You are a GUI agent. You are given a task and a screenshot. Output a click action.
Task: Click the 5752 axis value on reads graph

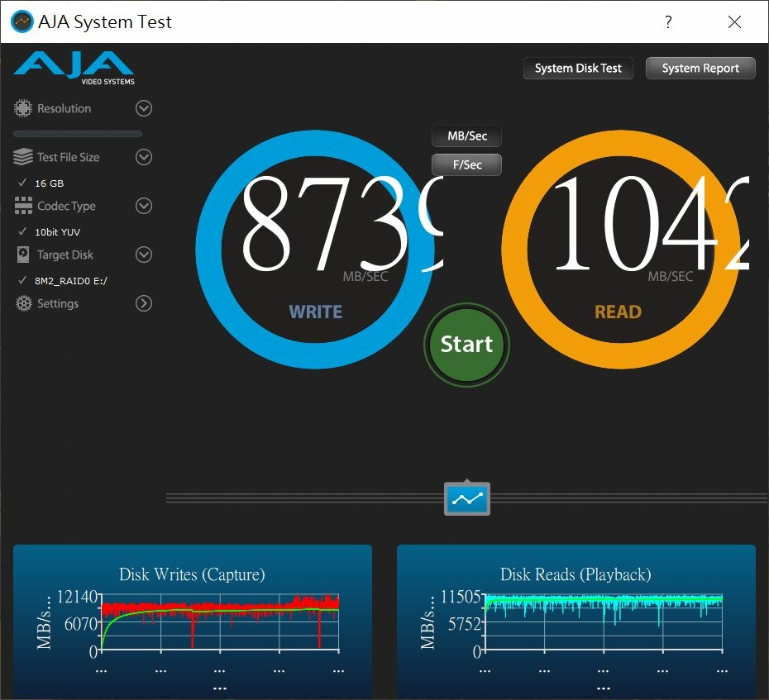465,624
